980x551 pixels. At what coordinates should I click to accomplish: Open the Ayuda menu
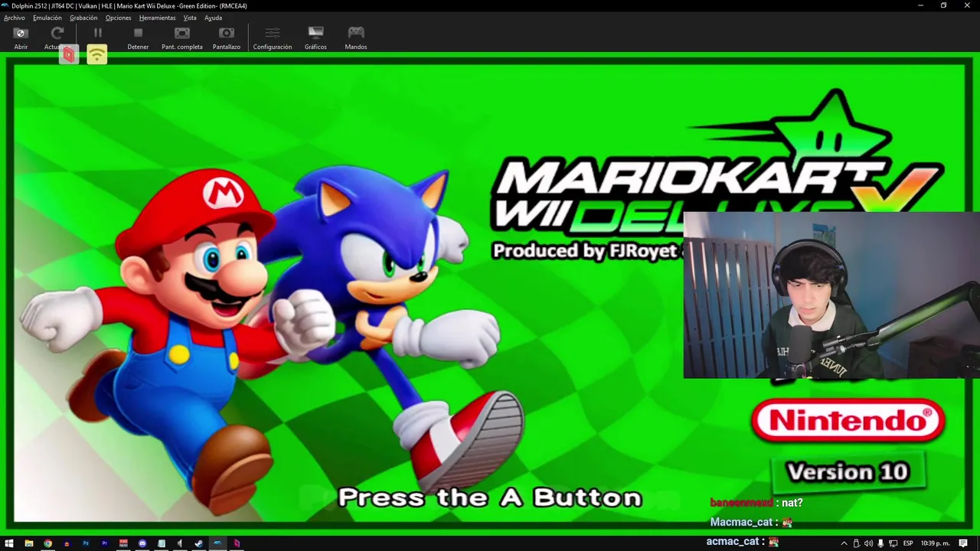(x=214, y=18)
